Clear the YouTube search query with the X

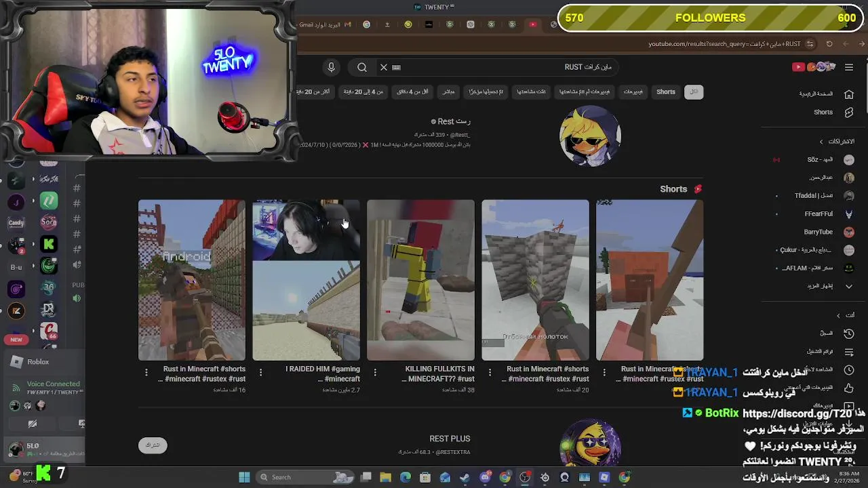point(383,67)
